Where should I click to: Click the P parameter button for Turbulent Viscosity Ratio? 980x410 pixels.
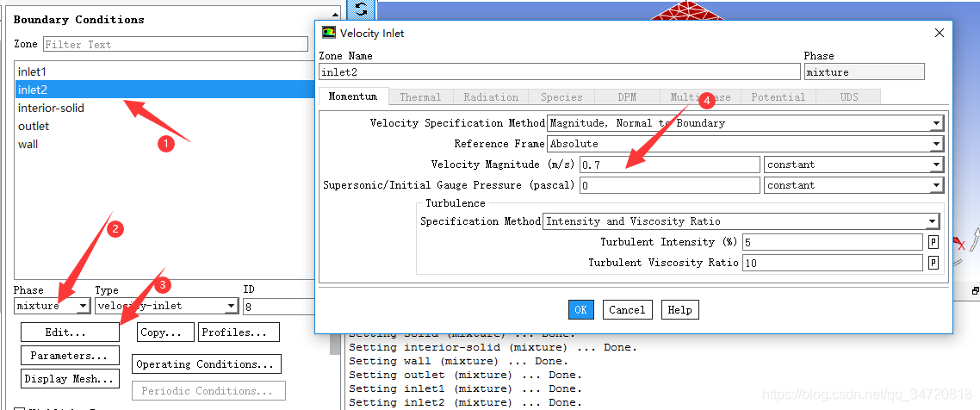pyautogui.click(x=933, y=263)
